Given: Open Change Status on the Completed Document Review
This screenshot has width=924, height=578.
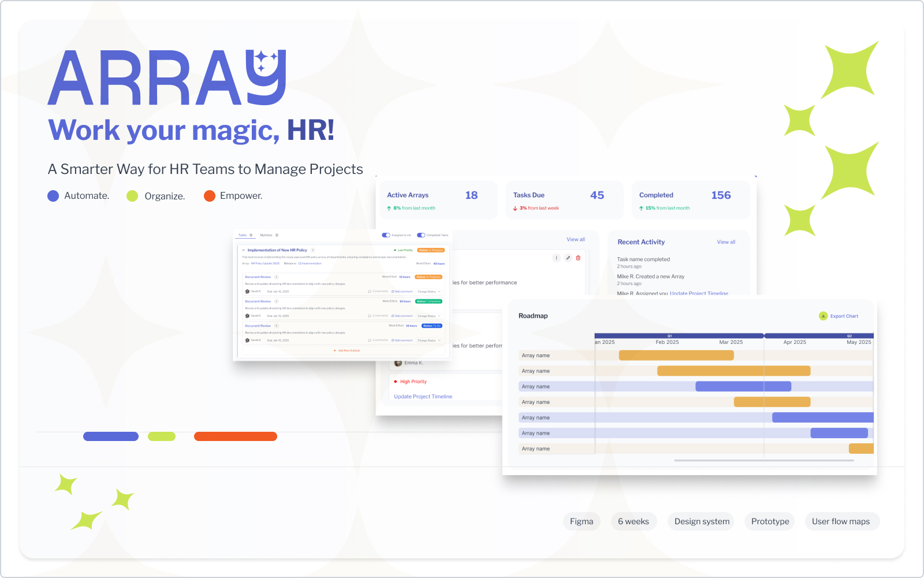Looking at the screenshot, I should coord(429,316).
